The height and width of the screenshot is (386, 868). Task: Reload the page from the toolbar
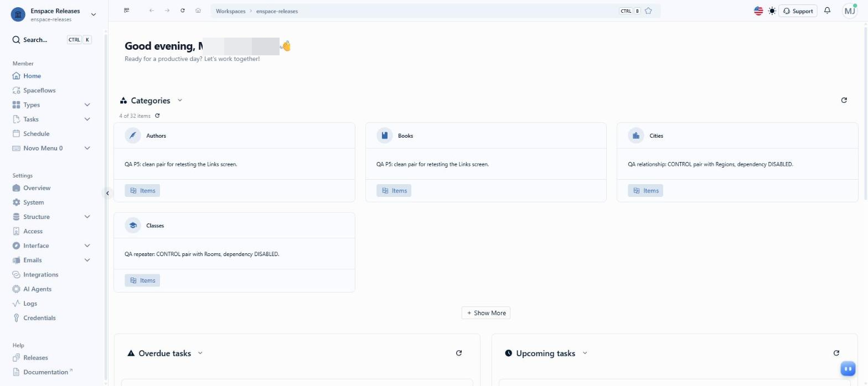(x=183, y=11)
